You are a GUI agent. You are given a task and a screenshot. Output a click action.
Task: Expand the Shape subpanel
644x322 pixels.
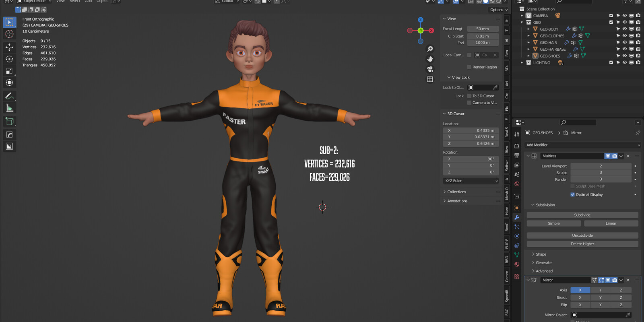click(541, 254)
